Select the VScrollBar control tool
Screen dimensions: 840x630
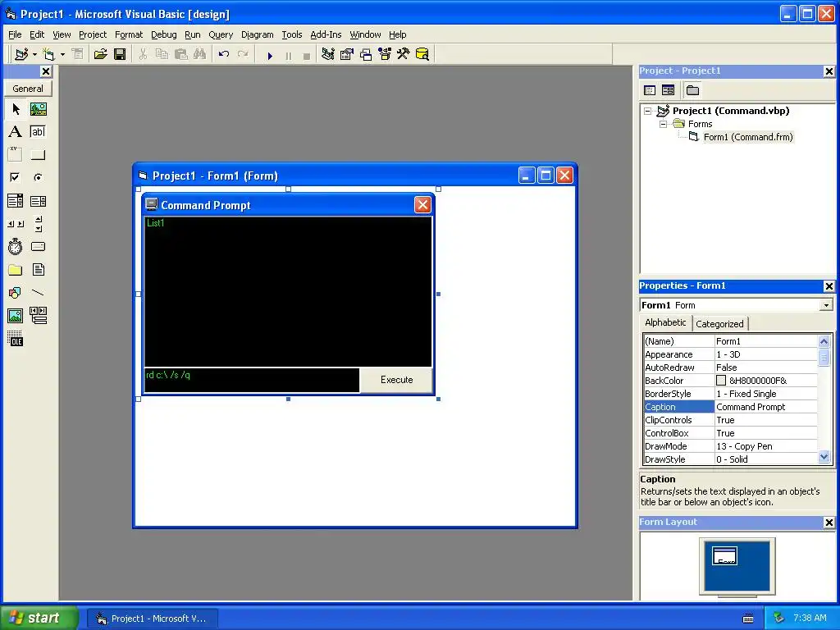tap(38, 224)
